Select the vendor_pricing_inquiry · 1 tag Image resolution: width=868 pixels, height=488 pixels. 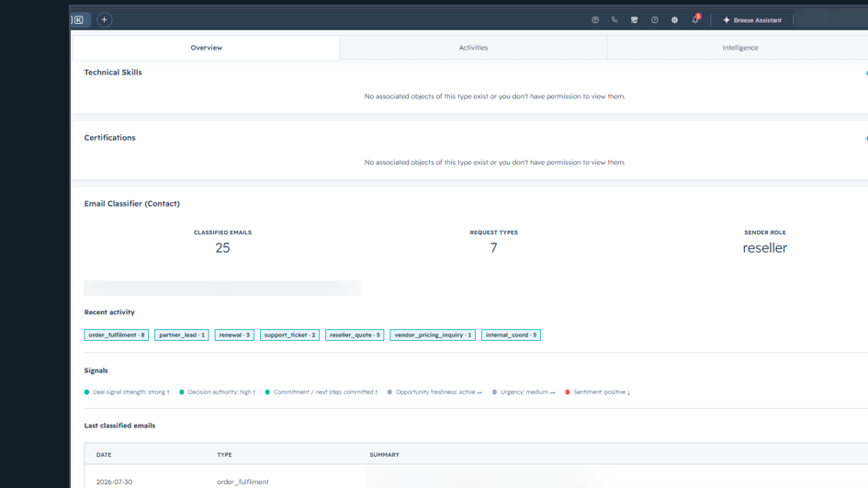click(x=433, y=335)
